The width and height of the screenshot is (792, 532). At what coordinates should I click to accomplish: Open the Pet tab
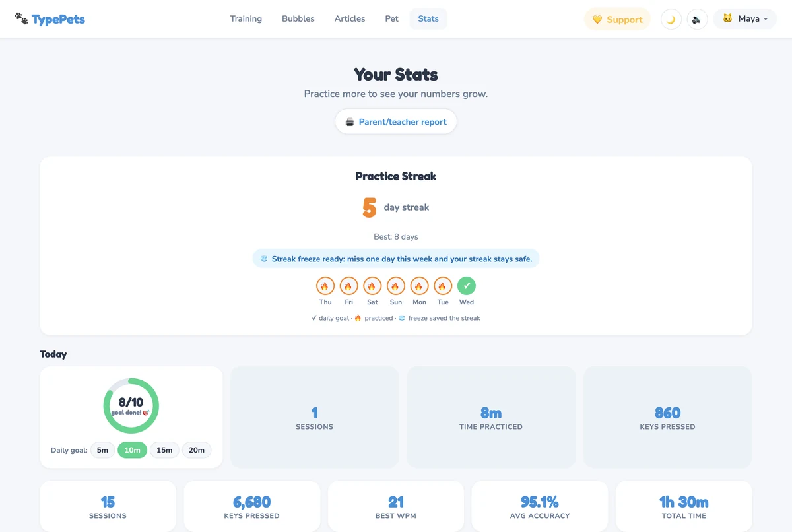tap(392, 18)
